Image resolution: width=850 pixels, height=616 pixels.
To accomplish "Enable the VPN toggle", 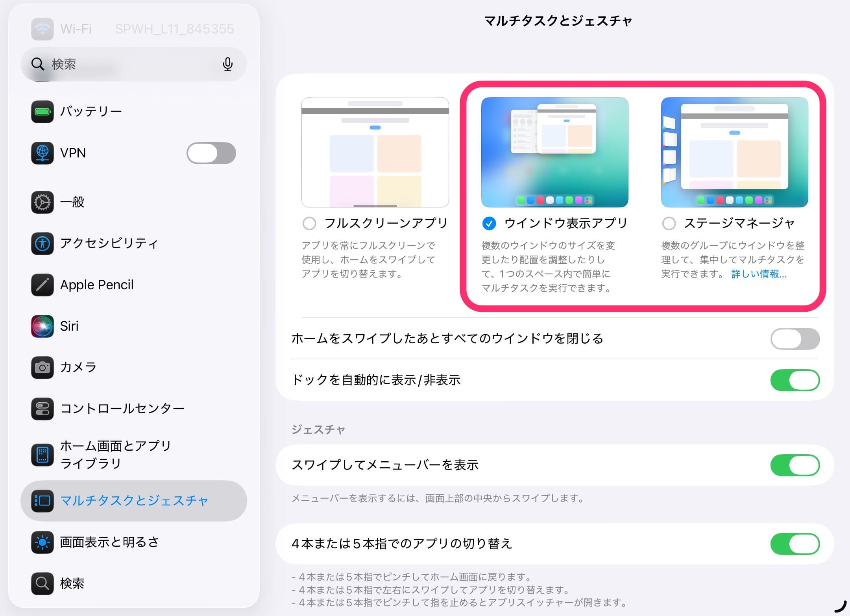I will (x=211, y=153).
